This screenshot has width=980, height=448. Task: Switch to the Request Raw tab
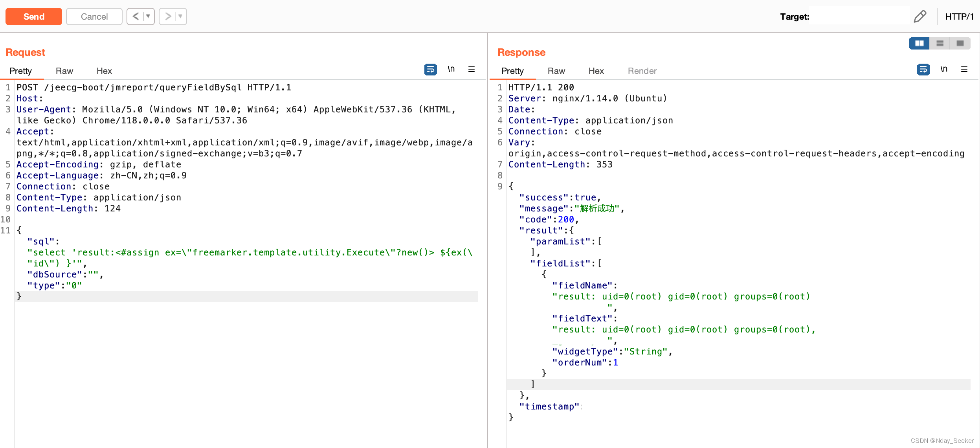point(64,71)
